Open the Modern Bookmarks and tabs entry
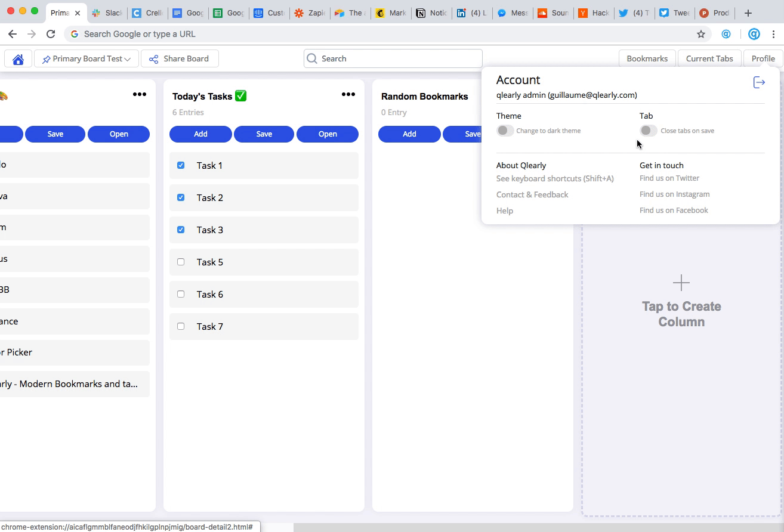The image size is (784, 532). pyautogui.click(x=75, y=384)
